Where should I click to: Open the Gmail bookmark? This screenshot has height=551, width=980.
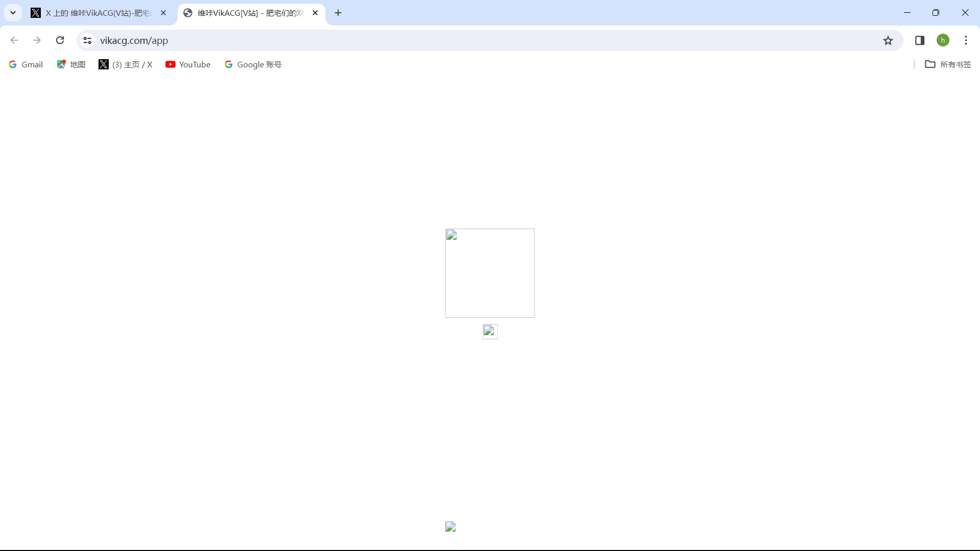[26, 64]
